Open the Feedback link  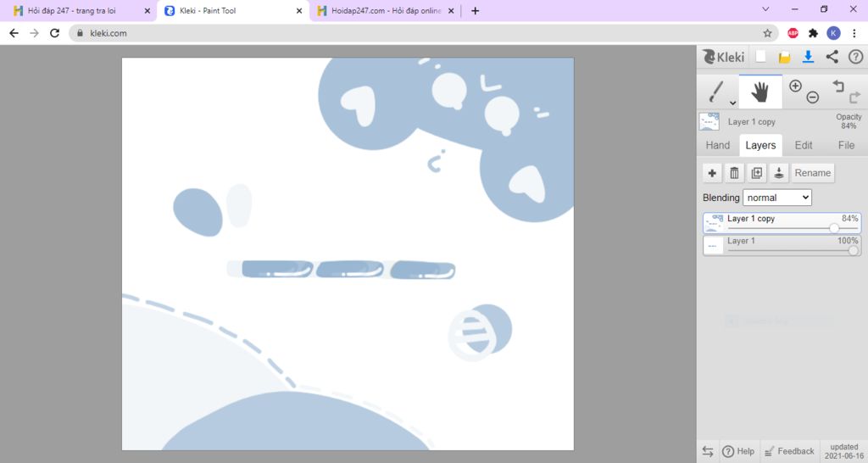click(x=789, y=451)
